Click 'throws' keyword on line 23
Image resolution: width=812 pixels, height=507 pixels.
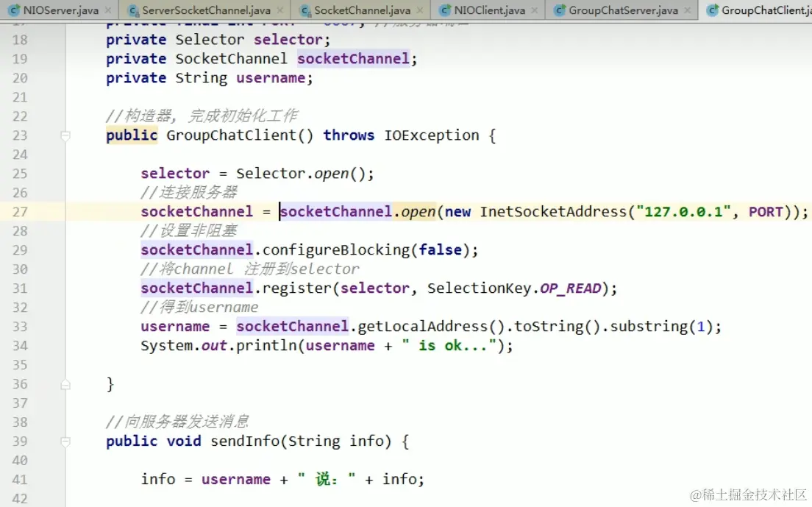(349, 135)
